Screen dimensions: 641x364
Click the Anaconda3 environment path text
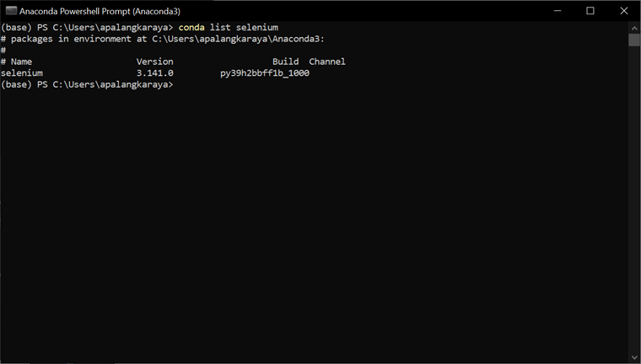(x=238, y=39)
